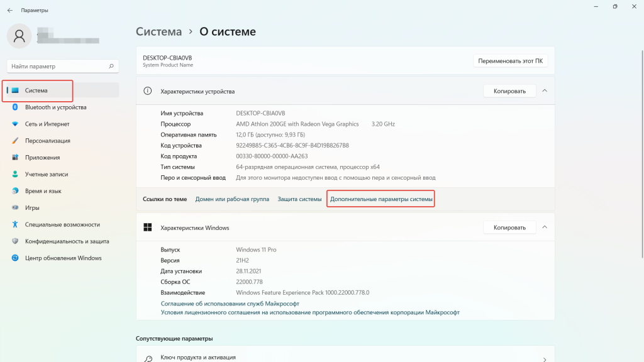Viewport: 644px width, 362px height.
Task: Click the DESKTOP-CBIA0VB value next to Имя устройства
Action: coord(260,113)
